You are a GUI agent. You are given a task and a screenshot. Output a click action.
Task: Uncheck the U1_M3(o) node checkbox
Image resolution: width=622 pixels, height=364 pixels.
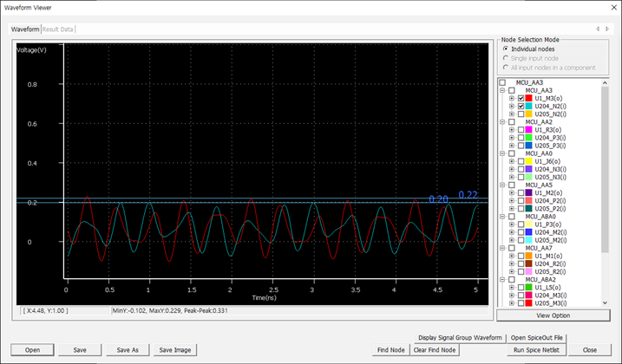[x=521, y=98]
